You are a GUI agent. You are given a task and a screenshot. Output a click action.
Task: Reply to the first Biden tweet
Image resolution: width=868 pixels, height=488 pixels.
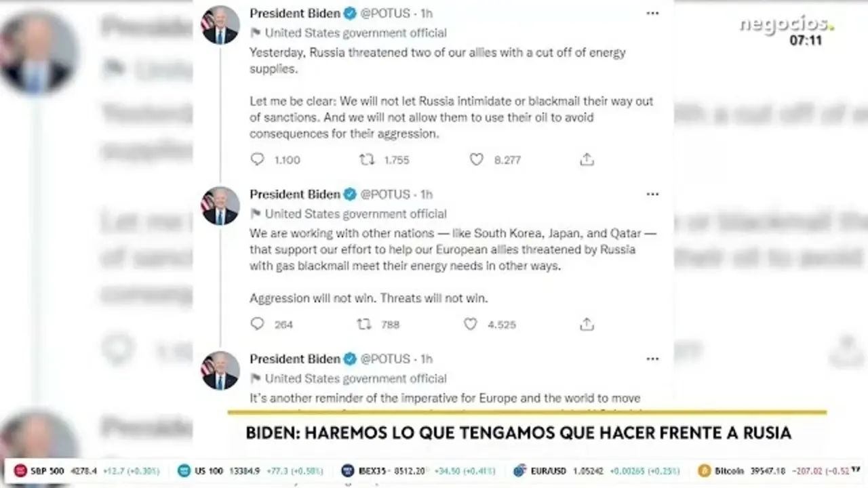click(x=257, y=159)
